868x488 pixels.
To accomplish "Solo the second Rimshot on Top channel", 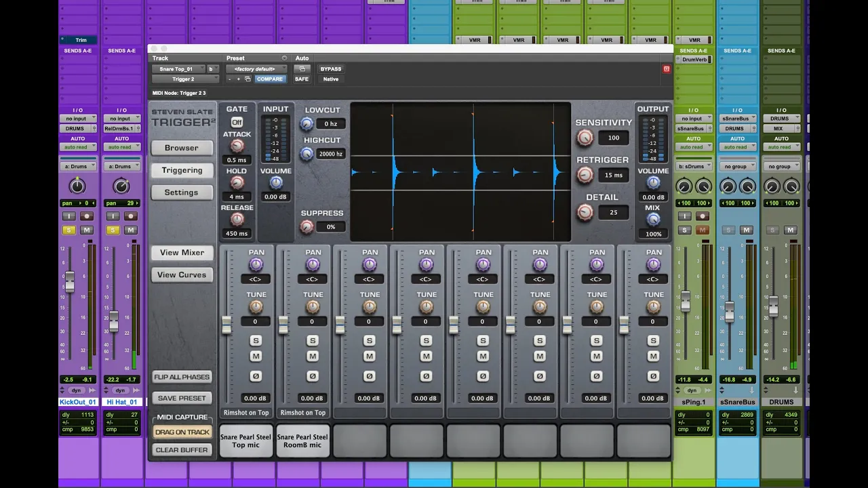I will [313, 340].
